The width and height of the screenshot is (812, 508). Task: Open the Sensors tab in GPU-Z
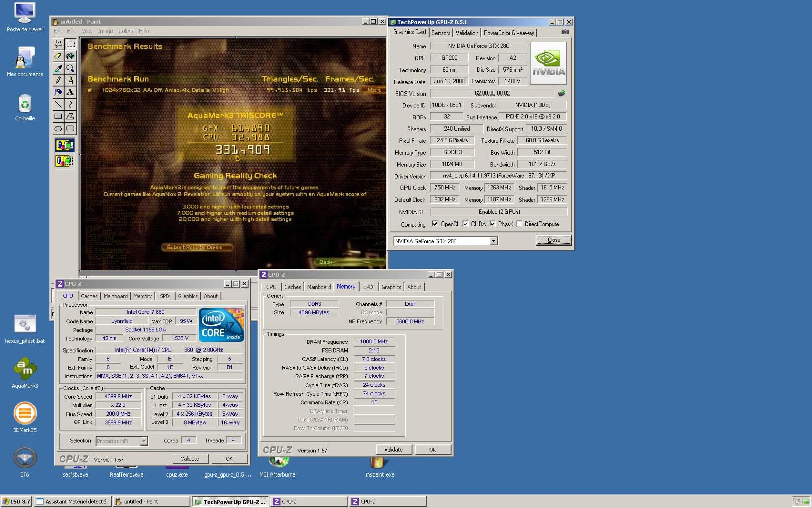coord(441,33)
